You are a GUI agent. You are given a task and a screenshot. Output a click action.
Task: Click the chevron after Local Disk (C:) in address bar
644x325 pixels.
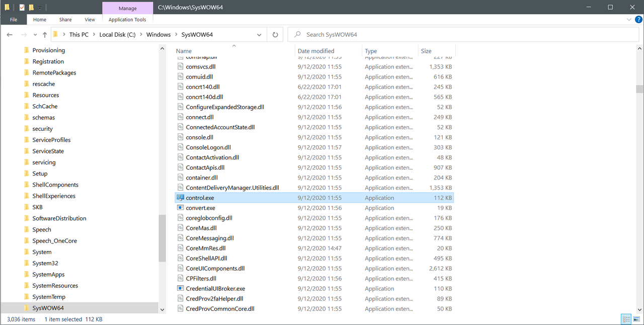point(141,35)
